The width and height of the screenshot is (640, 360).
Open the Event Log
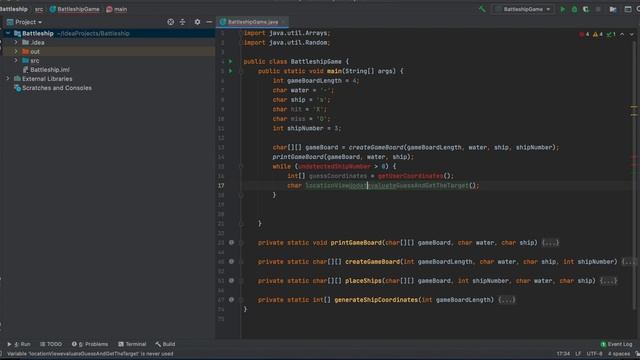click(616, 344)
